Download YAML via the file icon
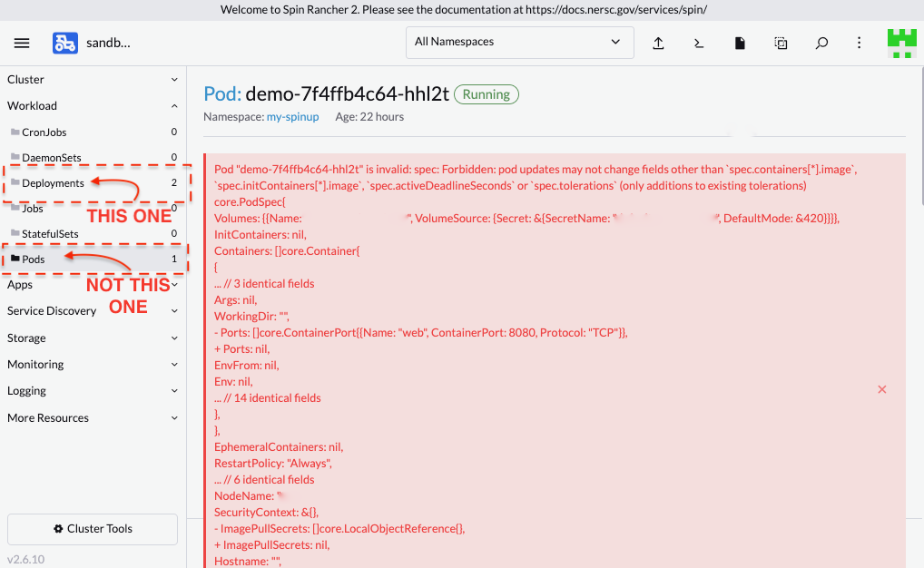This screenshot has height=568, width=924. tap(740, 43)
